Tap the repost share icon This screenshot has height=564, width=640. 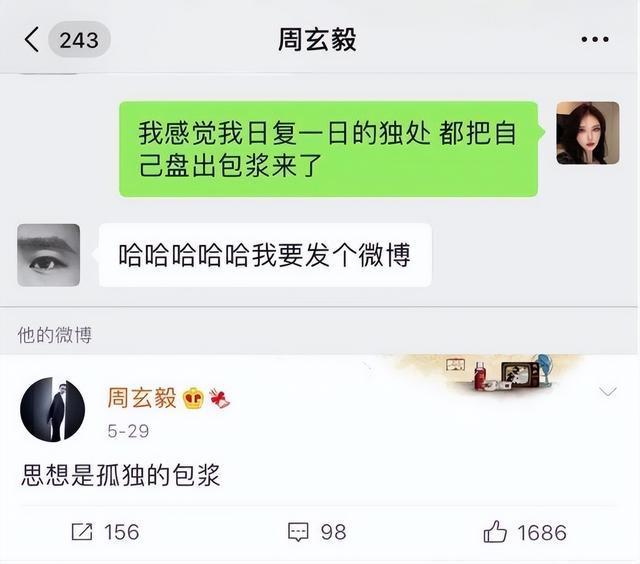point(82,532)
